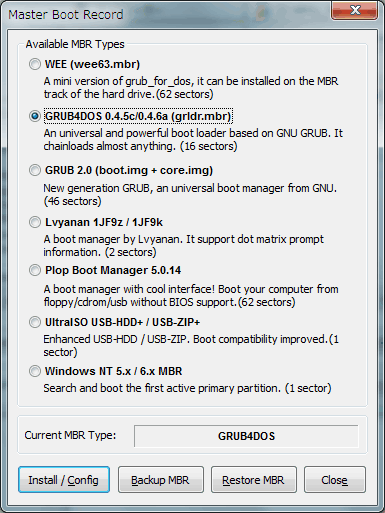
Task: Click the 'An universal and powerful boot loader' description
Action: point(193,140)
